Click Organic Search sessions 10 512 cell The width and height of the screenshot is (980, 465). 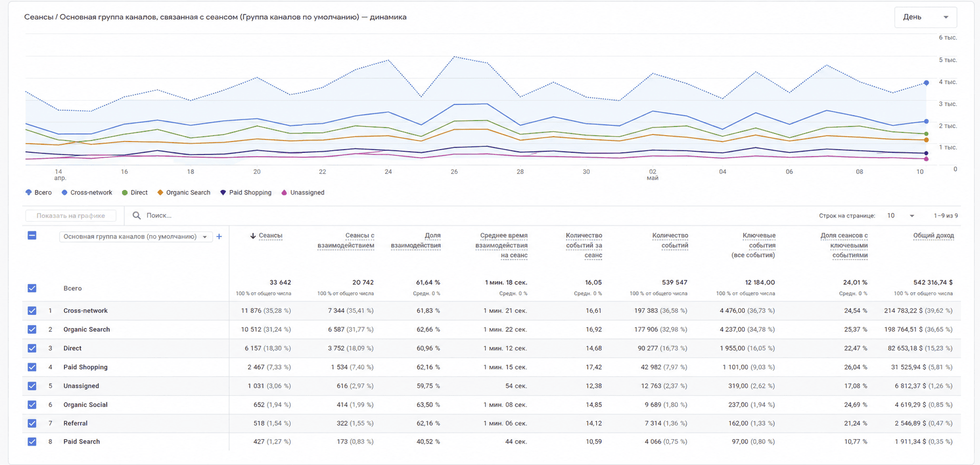266,330
